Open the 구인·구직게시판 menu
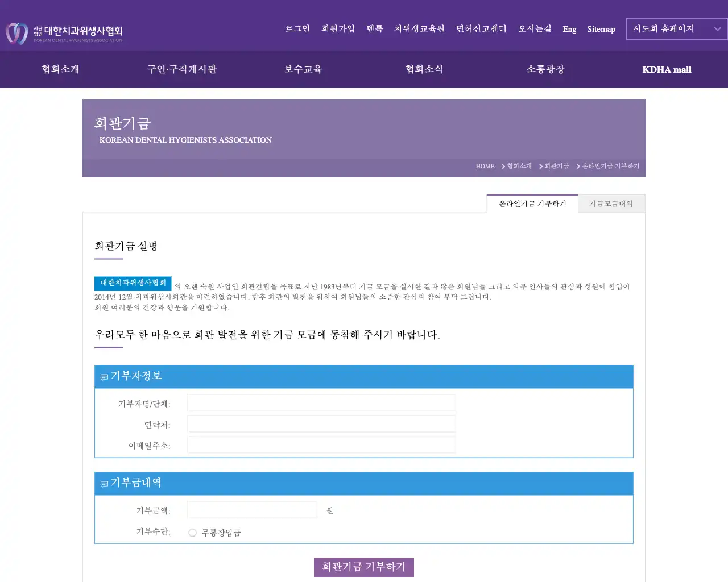The image size is (728, 582). [182, 69]
